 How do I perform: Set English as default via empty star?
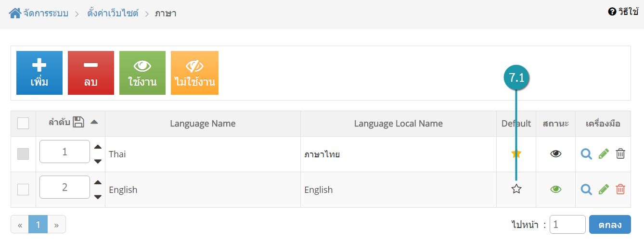pos(516,189)
